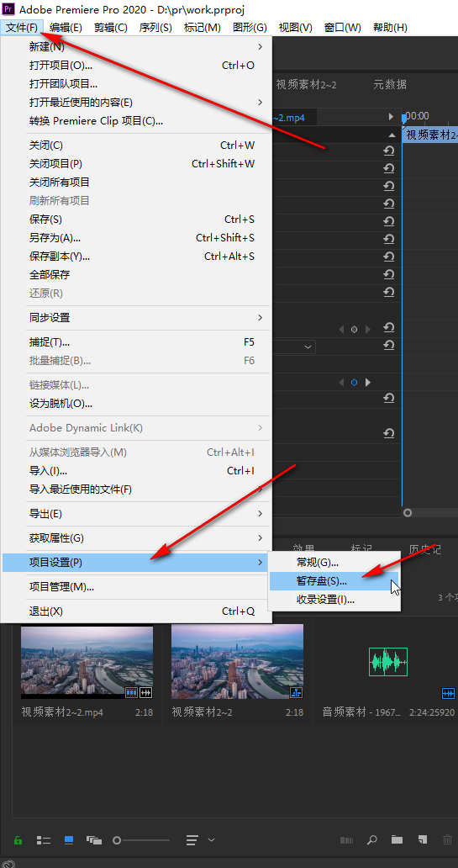Open the 编辑(E) menu
This screenshot has width=458, height=868.
pos(66,28)
